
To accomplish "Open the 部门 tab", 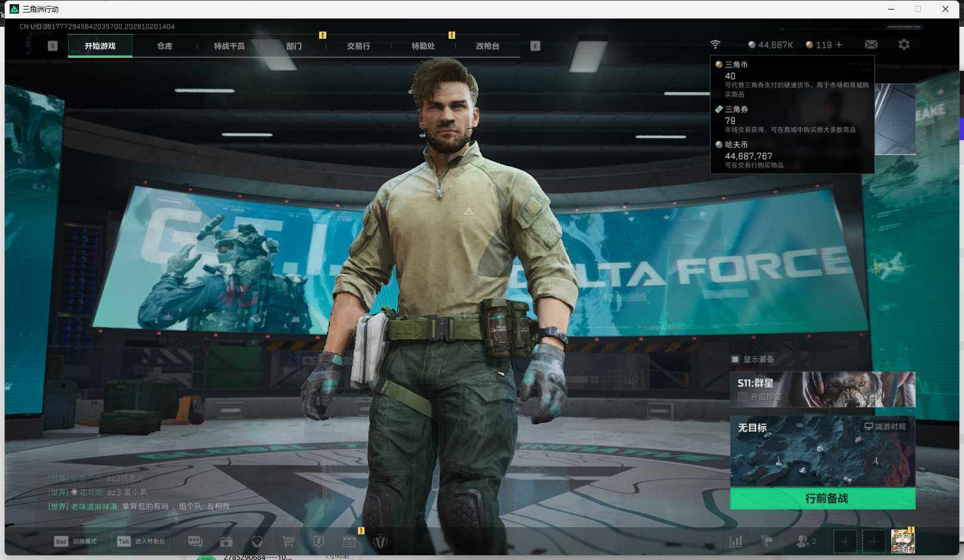I will [293, 46].
